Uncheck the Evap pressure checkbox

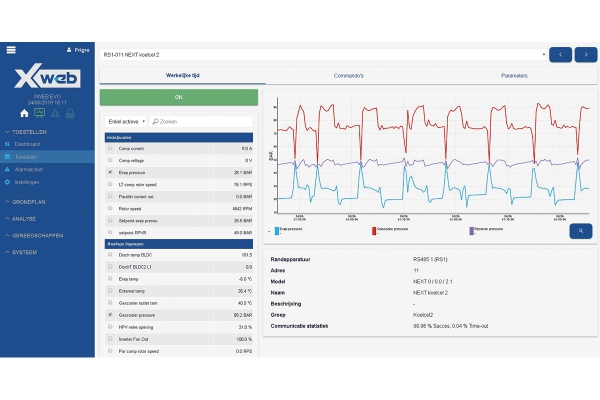(110, 172)
